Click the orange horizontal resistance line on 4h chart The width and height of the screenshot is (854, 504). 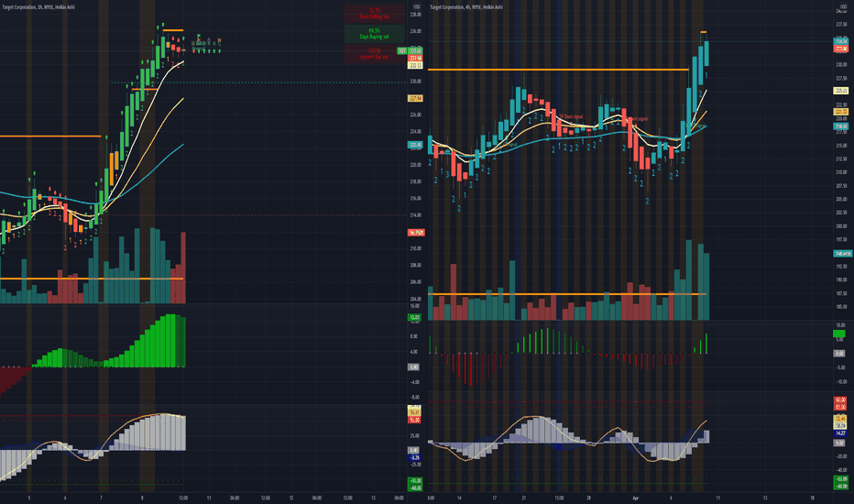pyautogui.click(x=558, y=70)
